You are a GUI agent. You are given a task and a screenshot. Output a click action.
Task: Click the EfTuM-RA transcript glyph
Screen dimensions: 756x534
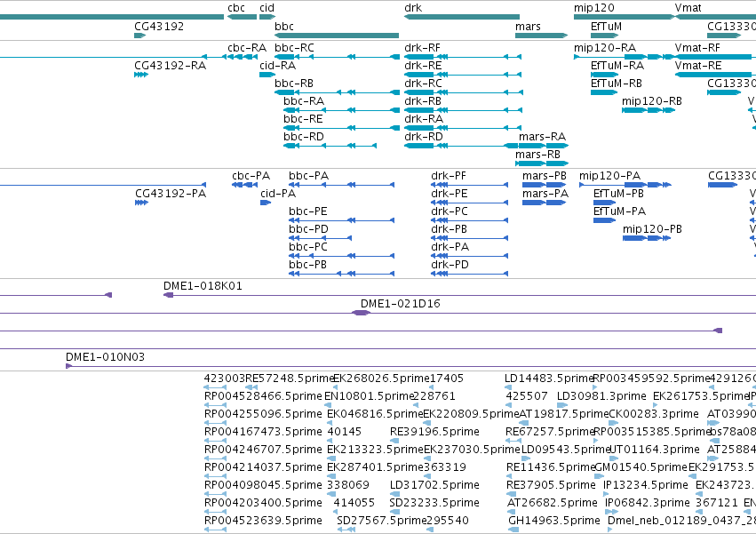[604, 75]
